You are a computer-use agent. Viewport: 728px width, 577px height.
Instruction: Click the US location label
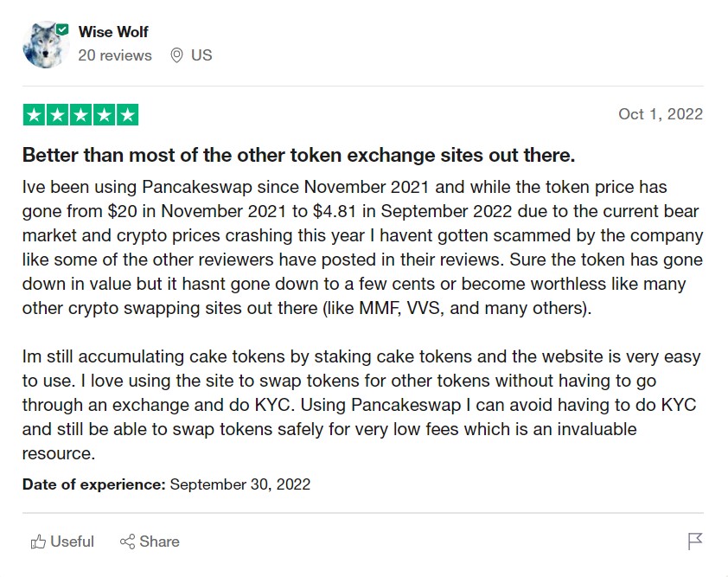click(x=201, y=55)
